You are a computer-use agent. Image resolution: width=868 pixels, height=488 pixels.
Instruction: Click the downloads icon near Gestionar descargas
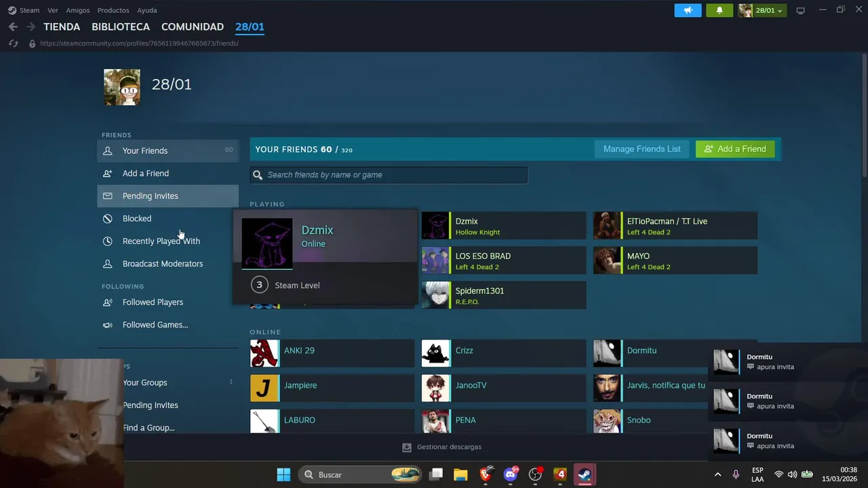coord(407,447)
